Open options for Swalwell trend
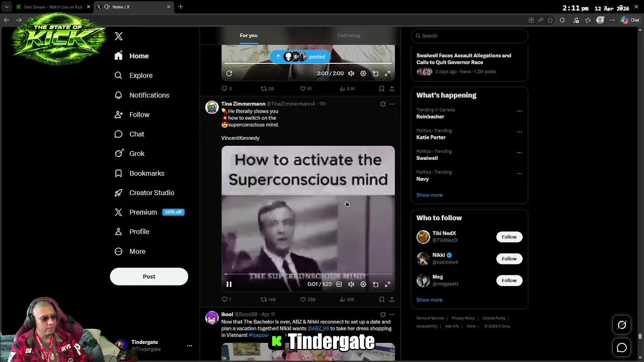644x362 pixels. click(519, 153)
